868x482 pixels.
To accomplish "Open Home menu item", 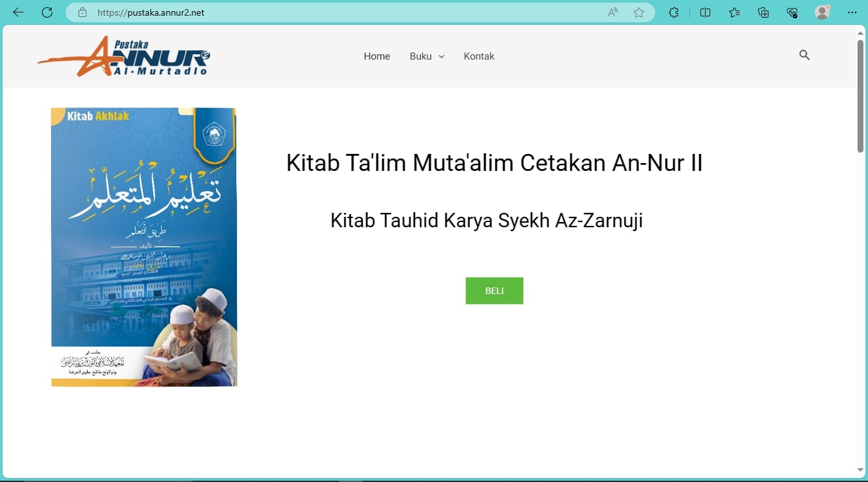I will click(x=377, y=56).
